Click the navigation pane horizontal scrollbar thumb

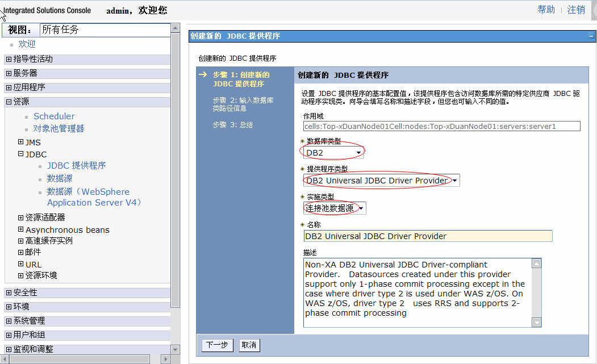[80, 359]
